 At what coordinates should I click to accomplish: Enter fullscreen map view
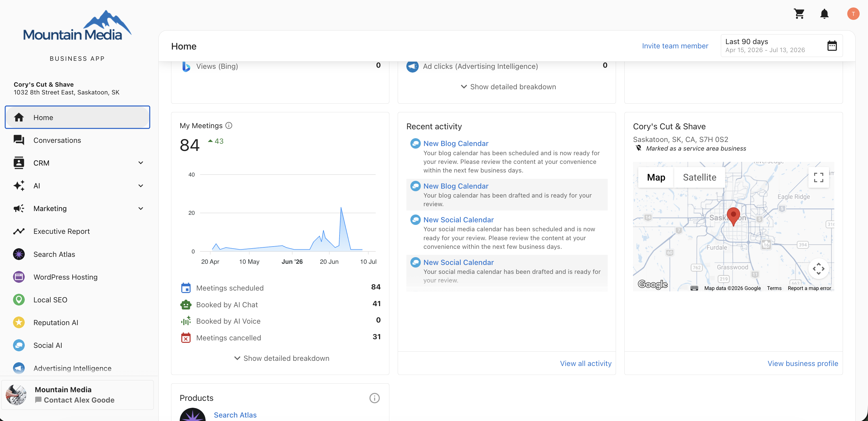[x=818, y=177]
